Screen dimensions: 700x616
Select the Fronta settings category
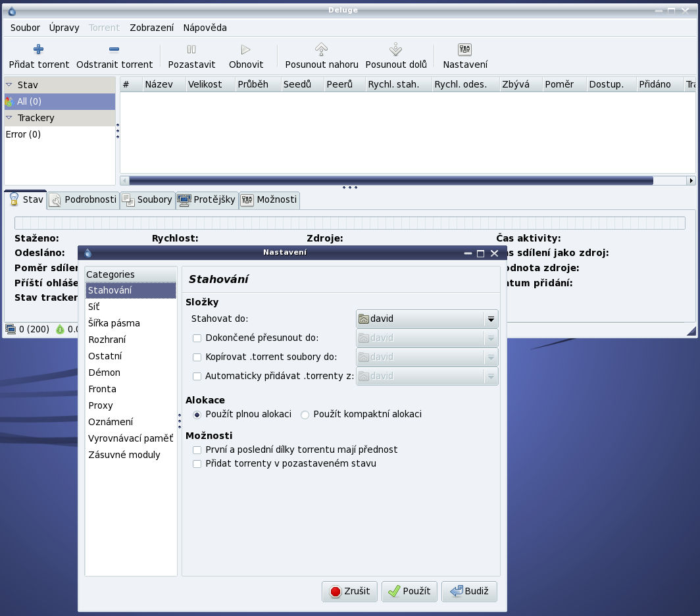pyautogui.click(x=131, y=389)
